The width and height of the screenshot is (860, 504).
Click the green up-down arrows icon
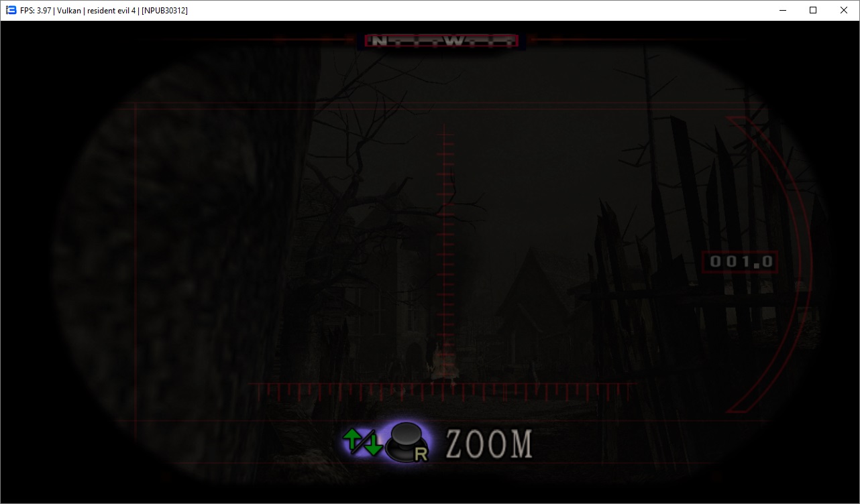pos(362,443)
